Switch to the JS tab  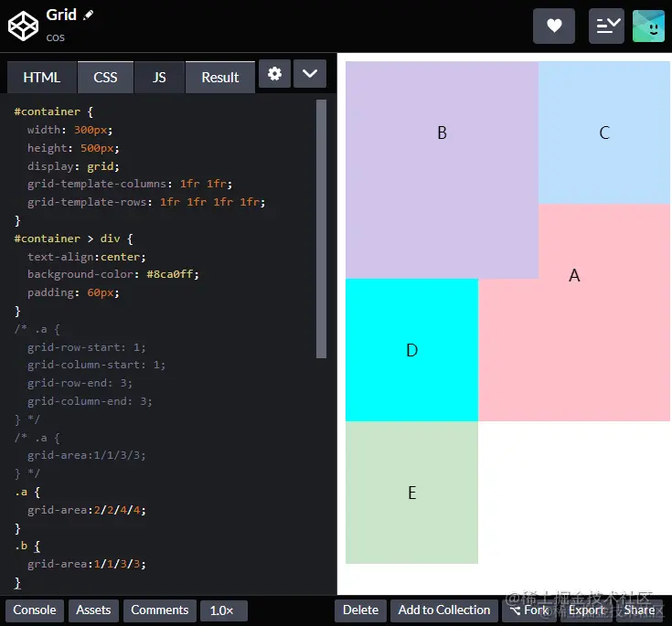[x=159, y=77]
